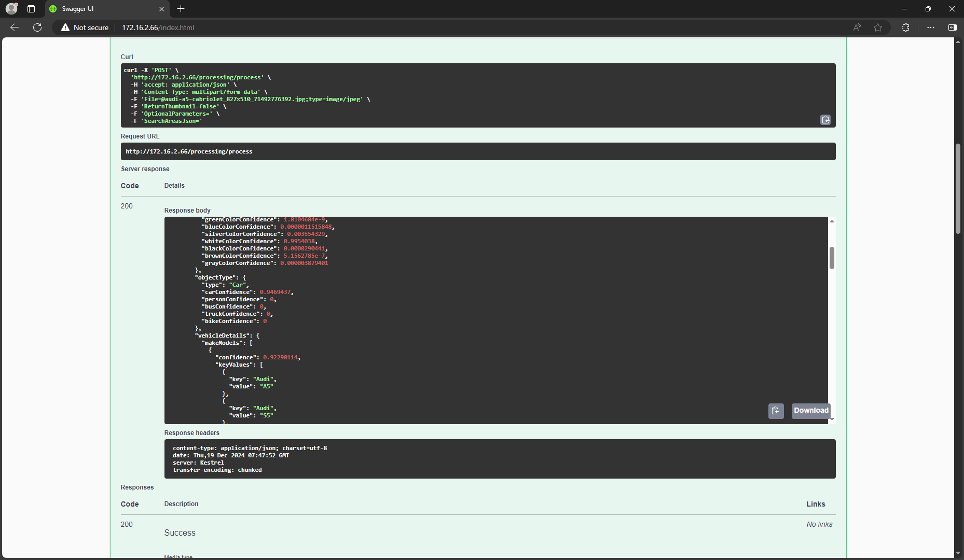The width and height of the screenshot is (964, 560).
Task: Click the response body scroll-up arrow
Action: (x=832, y=221)
